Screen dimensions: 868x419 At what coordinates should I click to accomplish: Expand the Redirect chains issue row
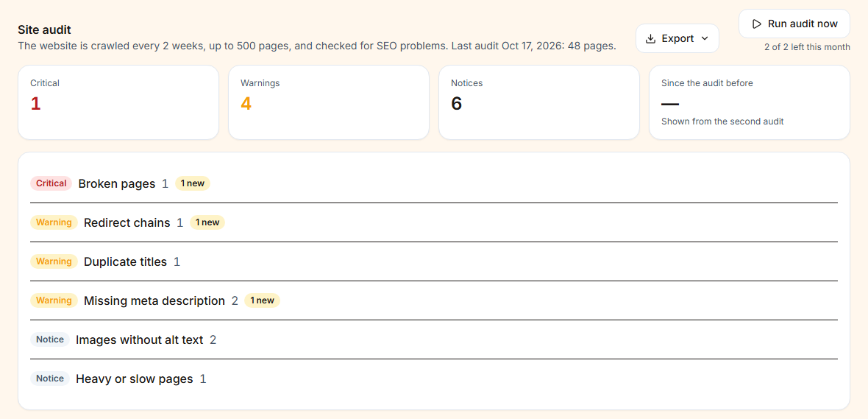(x=434, y=223)
